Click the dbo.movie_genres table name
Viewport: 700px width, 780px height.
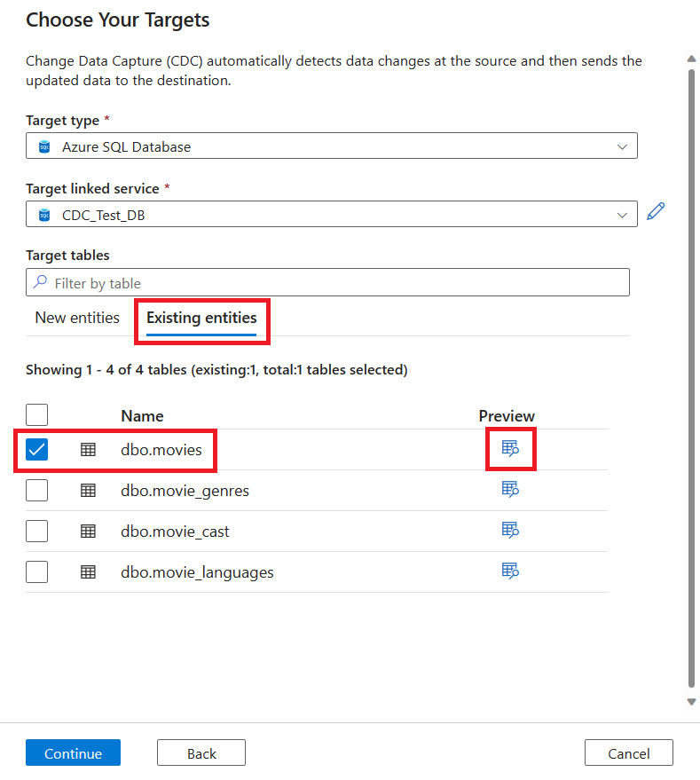[185, 491]
